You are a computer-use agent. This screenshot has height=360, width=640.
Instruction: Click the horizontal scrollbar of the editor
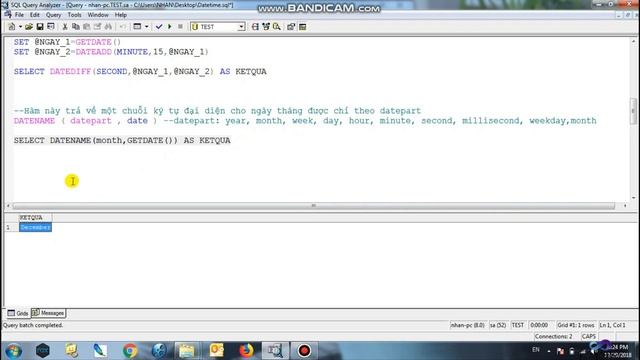coord(313,206)
